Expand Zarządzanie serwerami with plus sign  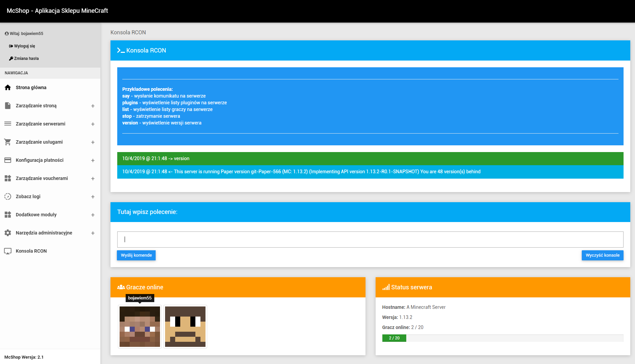tap(93, 124)
